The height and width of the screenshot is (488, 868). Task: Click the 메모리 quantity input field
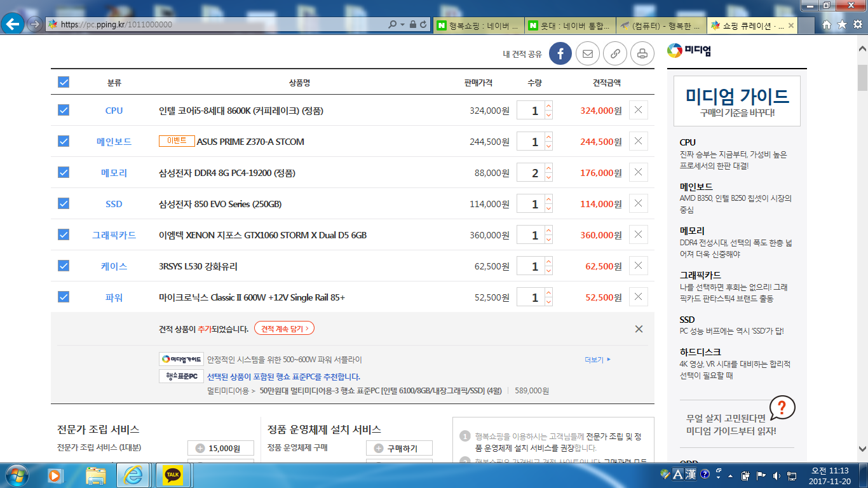tap(531, 173)
